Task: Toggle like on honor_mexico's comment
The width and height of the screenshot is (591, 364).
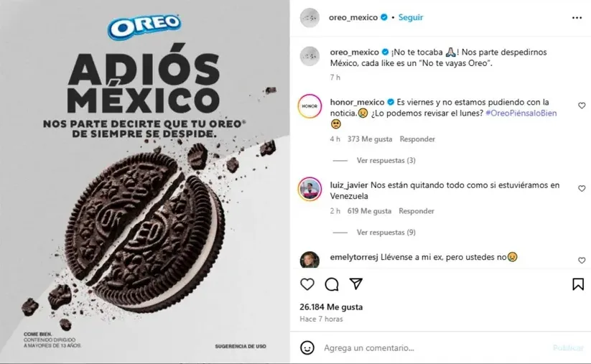Action: coord(582,106)
